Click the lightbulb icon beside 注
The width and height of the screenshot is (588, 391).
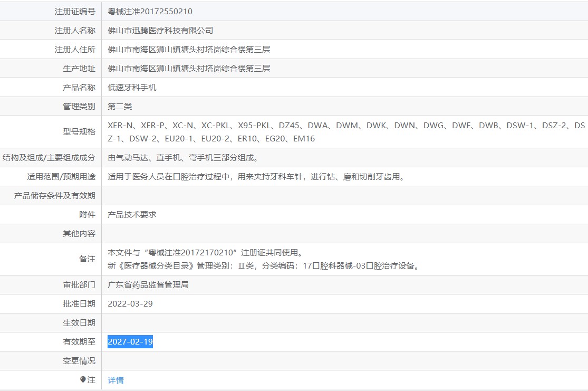coord(83,380)
